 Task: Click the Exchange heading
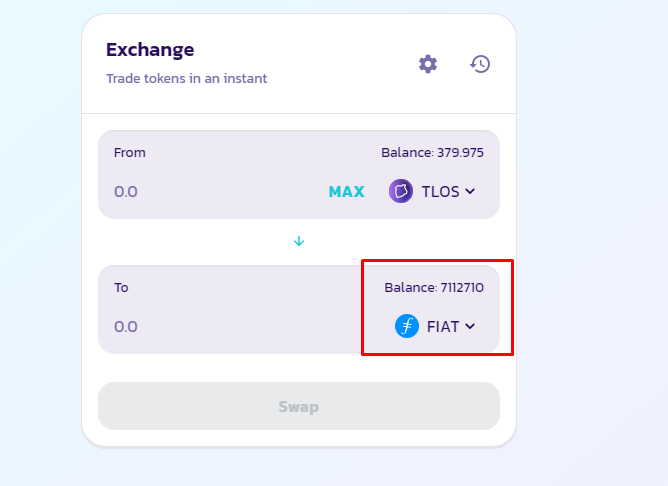pyautogui.click(x=150, y=50)
